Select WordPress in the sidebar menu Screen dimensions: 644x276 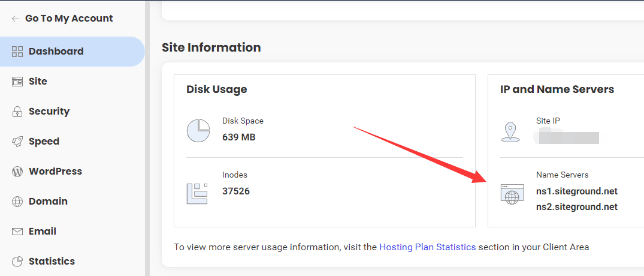[x=55, y=172]
